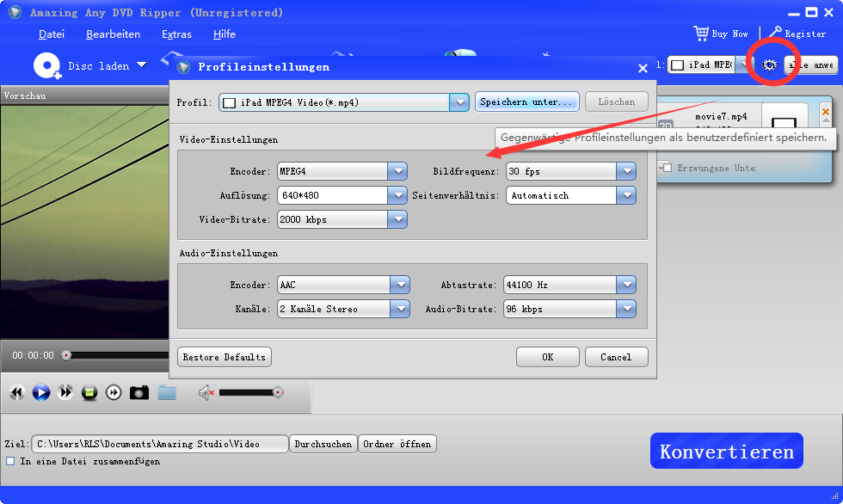This screenshot has width=843, height=504.
Task: Expand the Bildfrequenz 30 fps dropdown
Action: coord(626,171)
